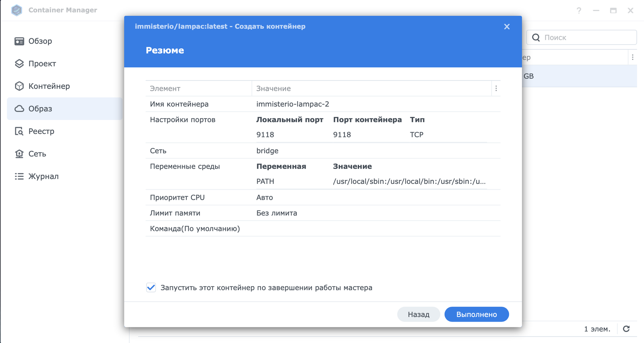This screenshot has height=343, width=644.
Task: Click the Образ cloud icon
Action: [19, 109]
